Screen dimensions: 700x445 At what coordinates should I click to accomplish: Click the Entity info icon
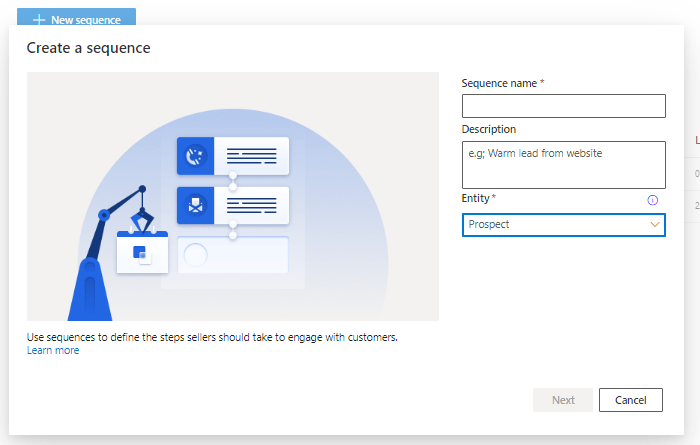[653, 200]
